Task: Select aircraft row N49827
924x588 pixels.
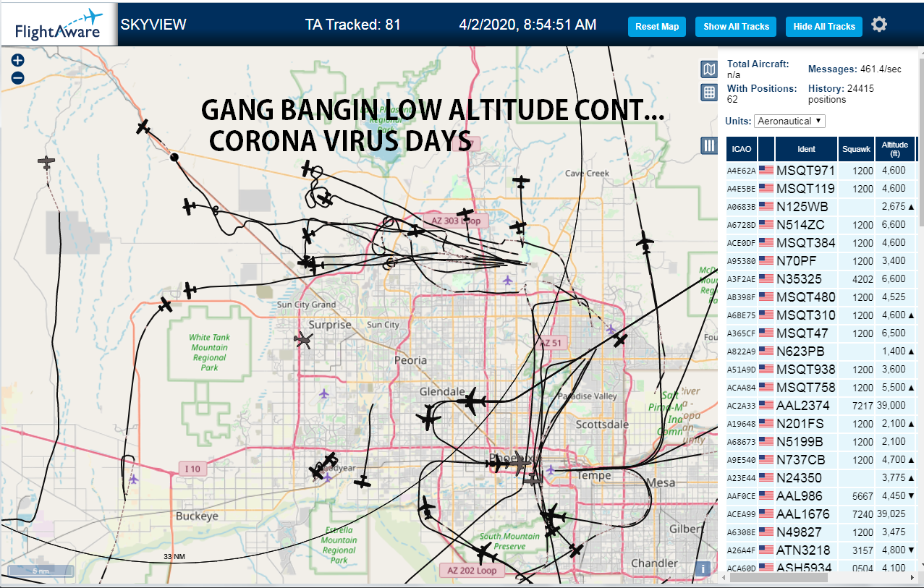Action: pyautogui.click(x=822, y=532)
